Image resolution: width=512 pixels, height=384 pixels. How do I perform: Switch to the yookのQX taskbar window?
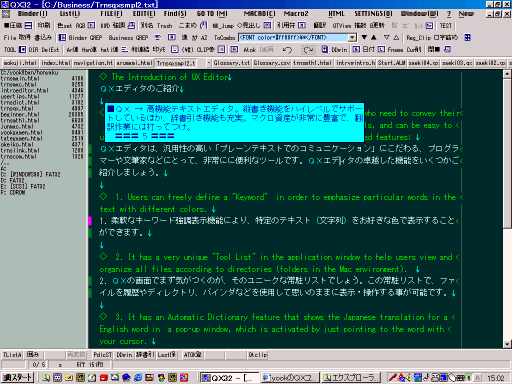[290, 378]
